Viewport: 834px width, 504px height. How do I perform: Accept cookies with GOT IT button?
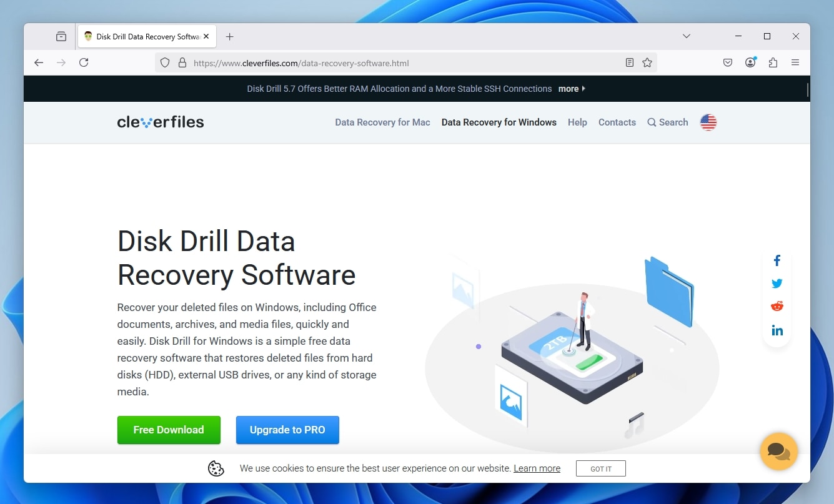click(601, 468)
